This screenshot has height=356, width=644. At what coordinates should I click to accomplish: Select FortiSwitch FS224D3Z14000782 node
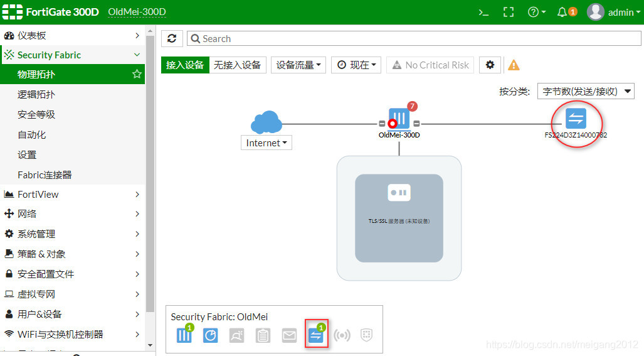coord(576,119)
